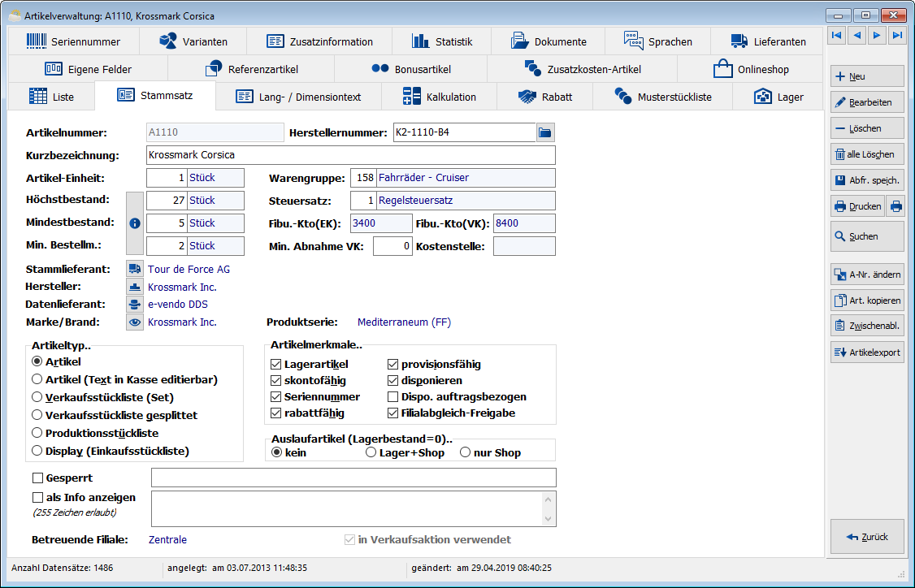This screenshot has width=915, height=588.
Task: Switch to Zusatzkosten-Artikel tab
Action: (x=582, y=69)
